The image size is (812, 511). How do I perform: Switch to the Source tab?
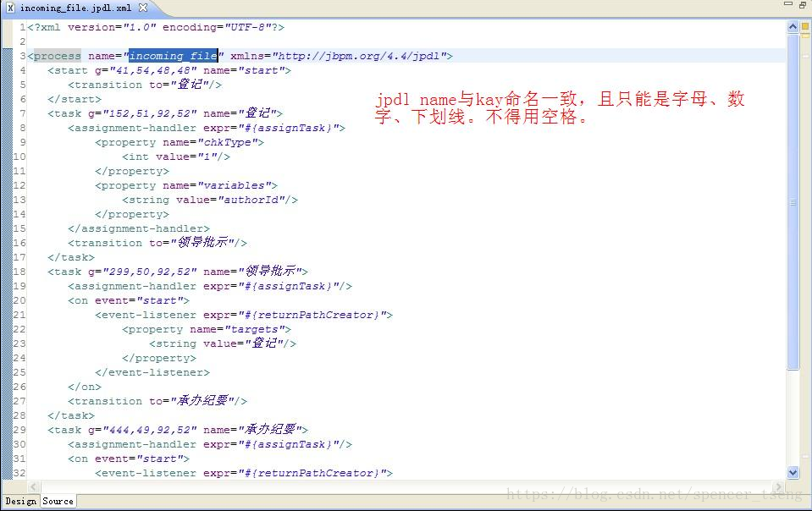point(58,501)
